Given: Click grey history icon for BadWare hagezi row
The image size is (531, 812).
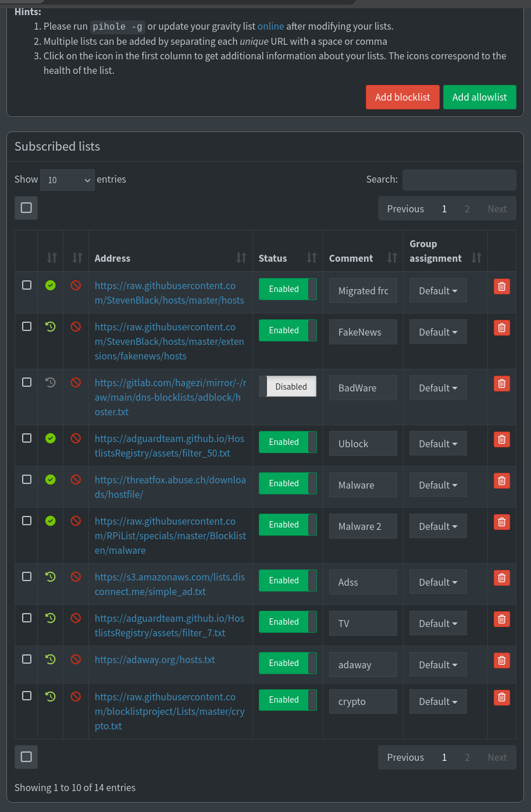Looking at the screenshot, I should pyautogui.click(x=51, y=382).
